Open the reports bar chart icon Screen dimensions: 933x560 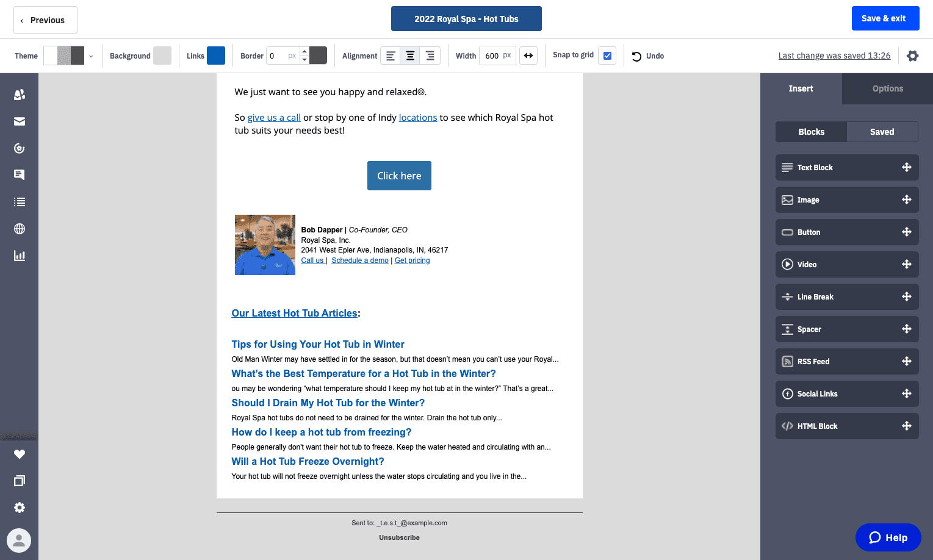pyautogui.click(x=20, y=256)
